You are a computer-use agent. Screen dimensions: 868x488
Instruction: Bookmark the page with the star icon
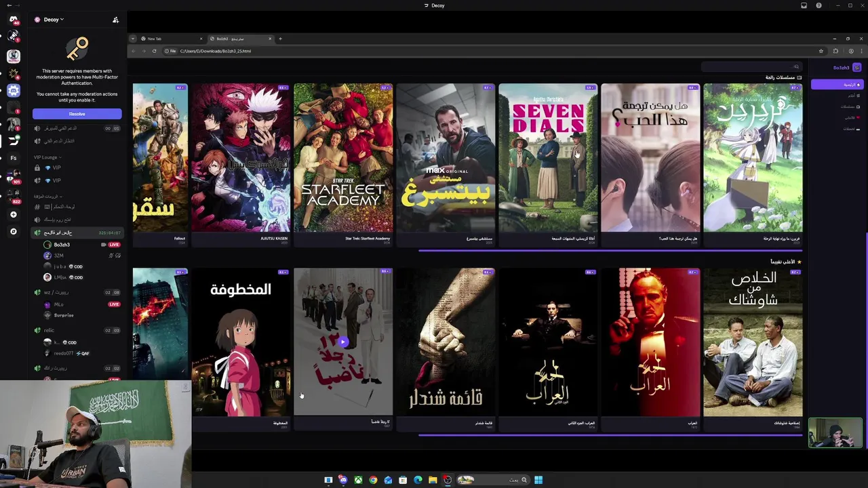(821, 51)
